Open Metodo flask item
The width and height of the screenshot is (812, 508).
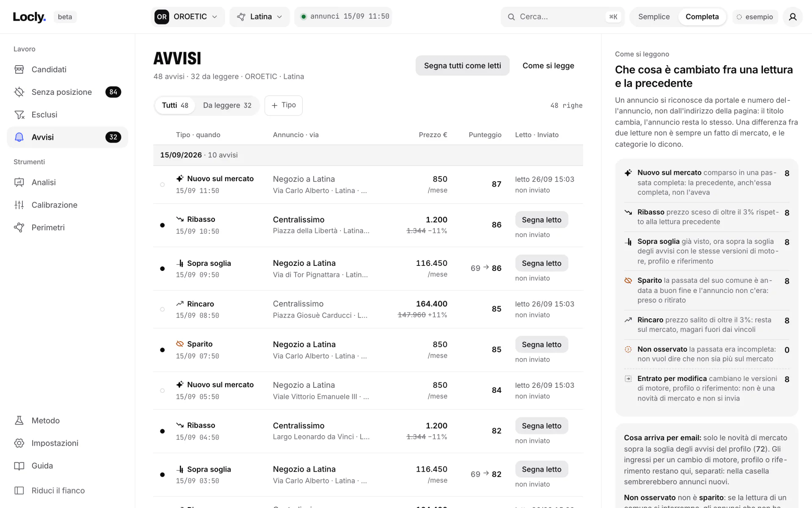(x=67, y=420)
